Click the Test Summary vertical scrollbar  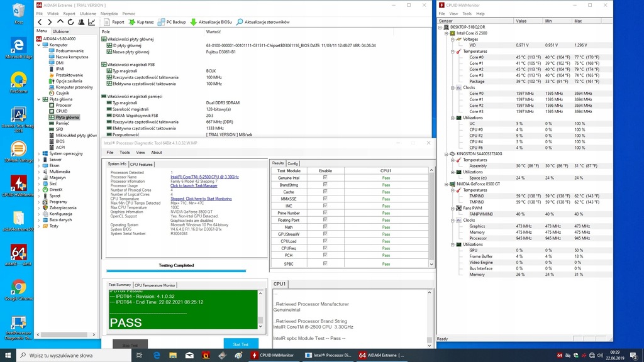260,308
